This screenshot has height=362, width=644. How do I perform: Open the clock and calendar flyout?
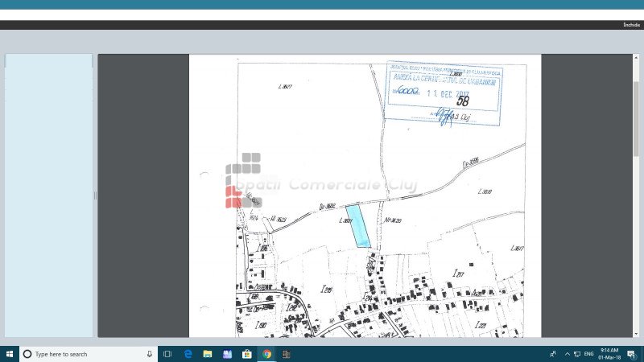tap(609, 354)
